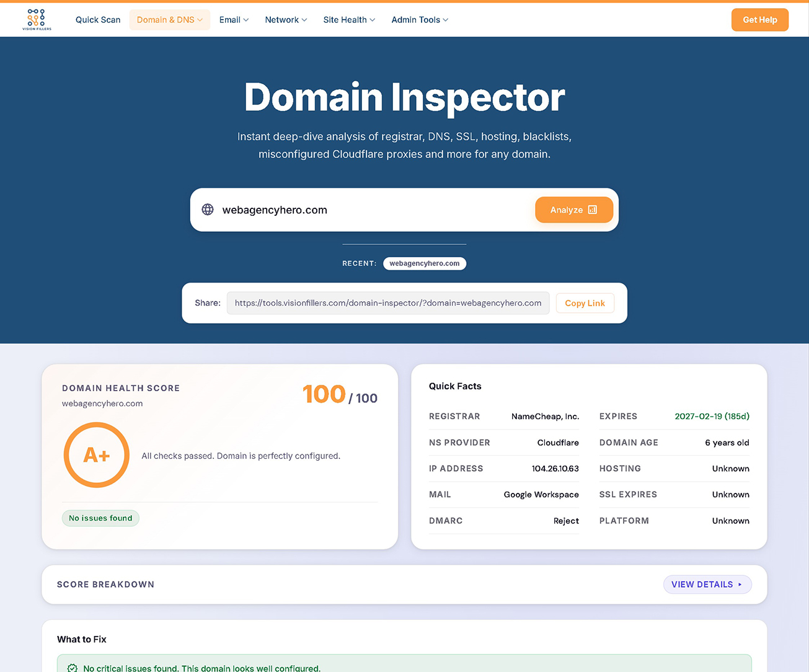Click the Get Help button
Image resolution: width=809 pixels, height=672 pixels.
click(760, 20)
